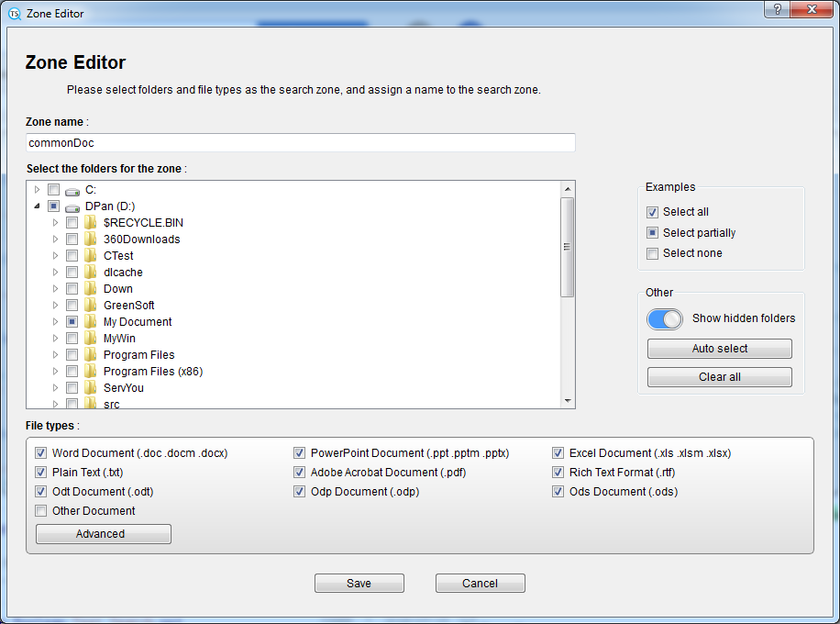Click the help question mark icon

(x=777, y=8)
